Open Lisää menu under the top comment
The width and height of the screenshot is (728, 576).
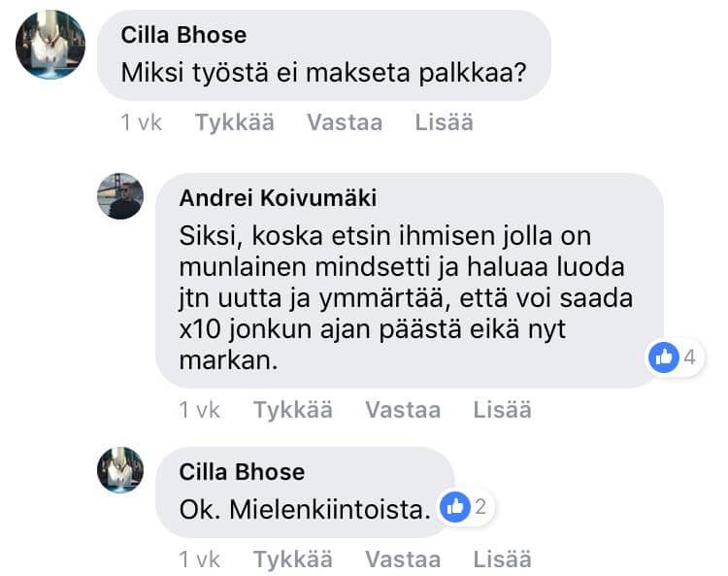tap(444, 122)
